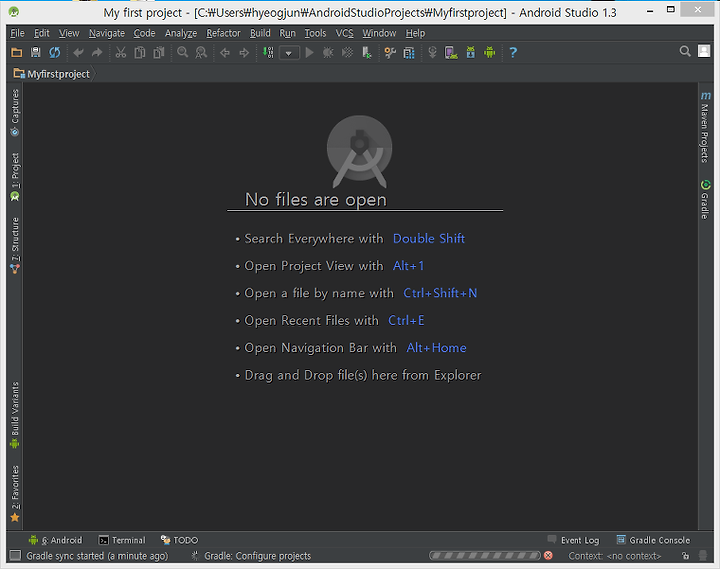Viewport: 720px width, 569px height.
Task: Open the 6: Android tool window tab
Action: coord(56,540)
